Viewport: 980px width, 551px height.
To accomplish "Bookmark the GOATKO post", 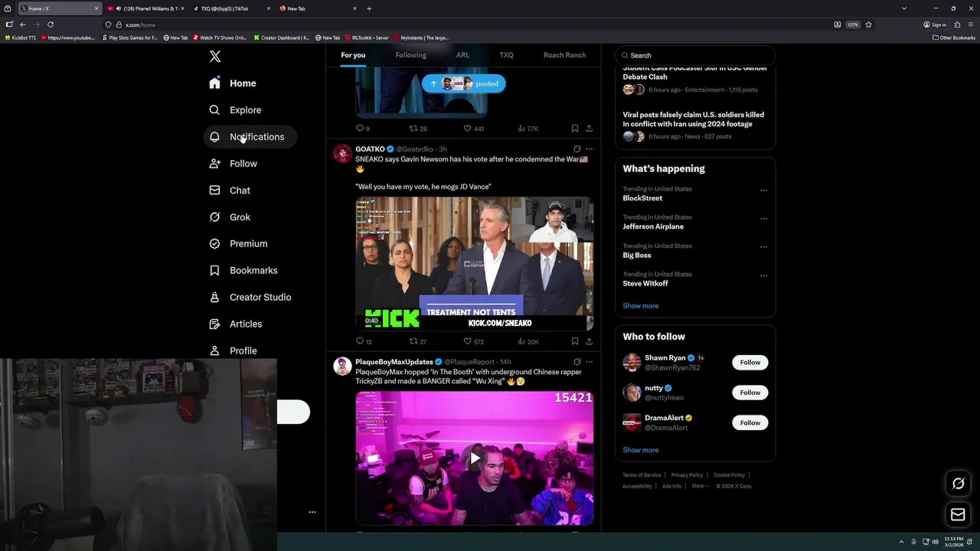I will (575, 341).
